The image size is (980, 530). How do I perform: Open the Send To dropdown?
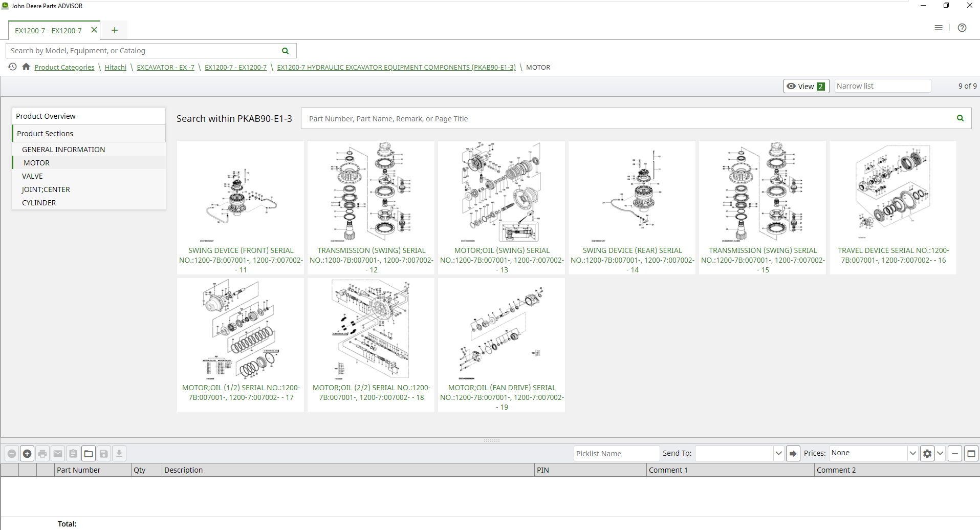pos(778,453)
